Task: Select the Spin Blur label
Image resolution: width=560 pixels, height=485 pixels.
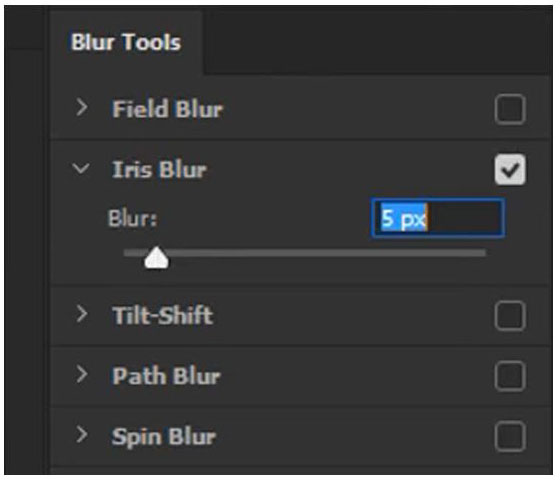Action: click(x=164, y=436)
